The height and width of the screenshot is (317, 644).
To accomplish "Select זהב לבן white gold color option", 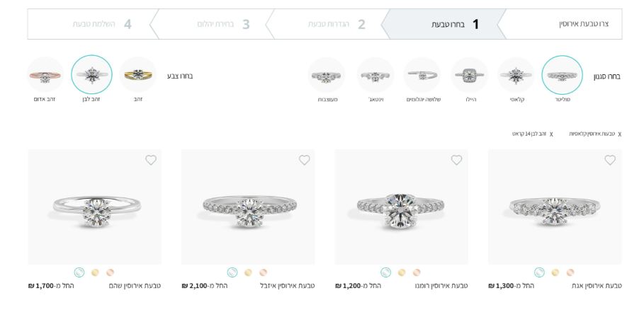I will pyautogui.click(x=91, y=74).
